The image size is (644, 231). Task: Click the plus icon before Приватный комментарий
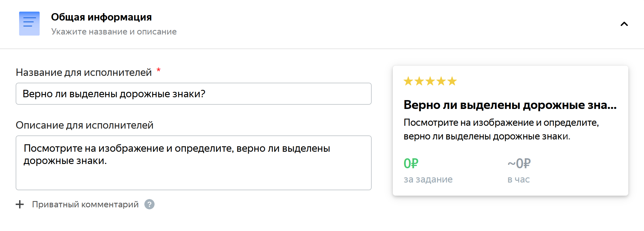(x=20, y=204)
